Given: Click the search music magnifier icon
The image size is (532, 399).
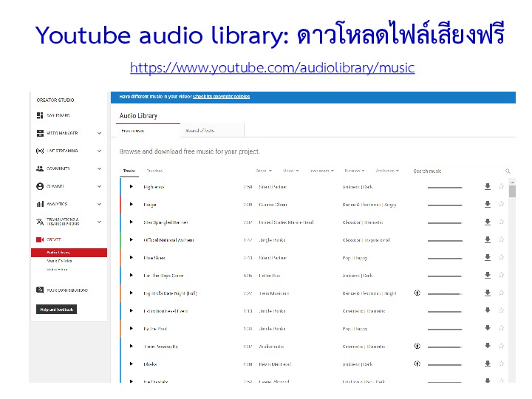Looking at the screenshot, I should pos(508,171).
